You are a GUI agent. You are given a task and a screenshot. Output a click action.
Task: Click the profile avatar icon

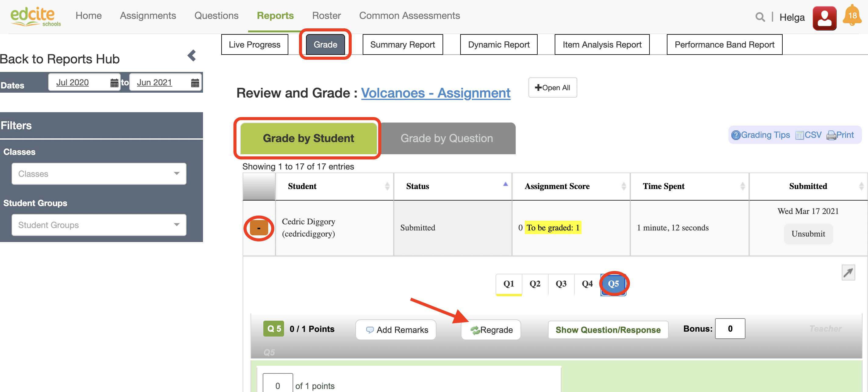pyautogui.click(x=824, y=17)
